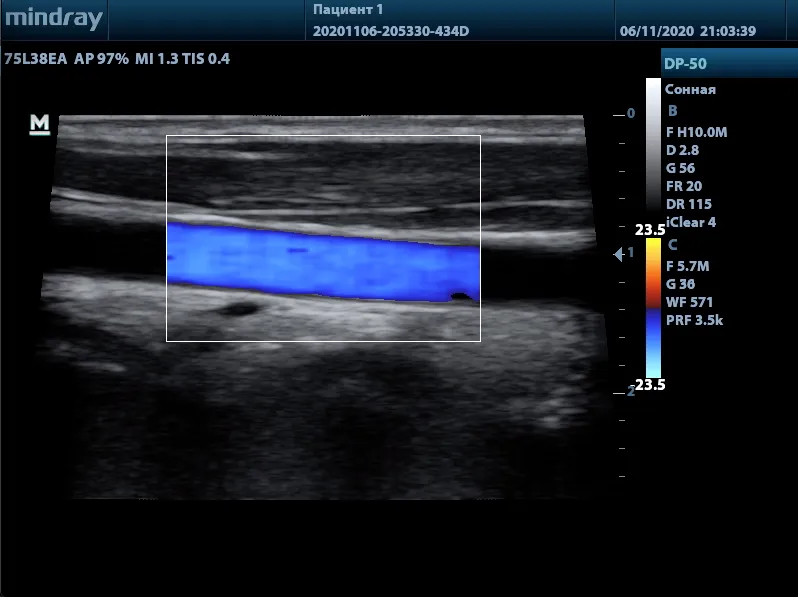Click the Пациент 1 name field

348,10
